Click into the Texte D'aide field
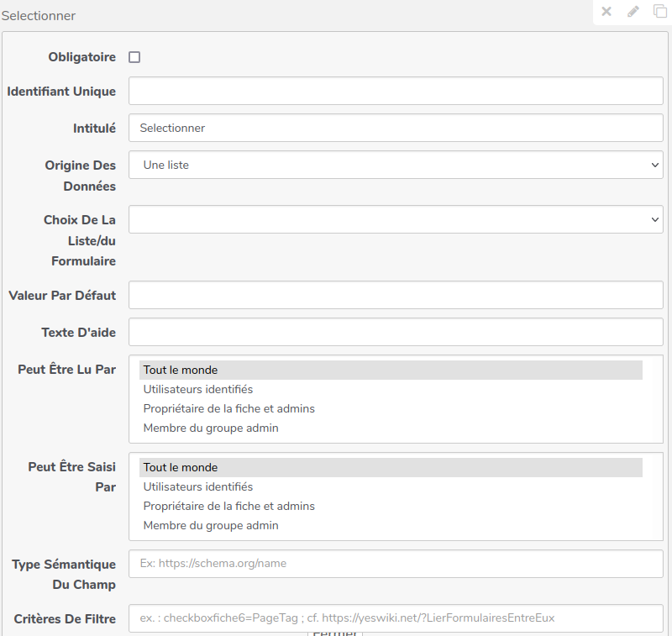 click(396, 332)
